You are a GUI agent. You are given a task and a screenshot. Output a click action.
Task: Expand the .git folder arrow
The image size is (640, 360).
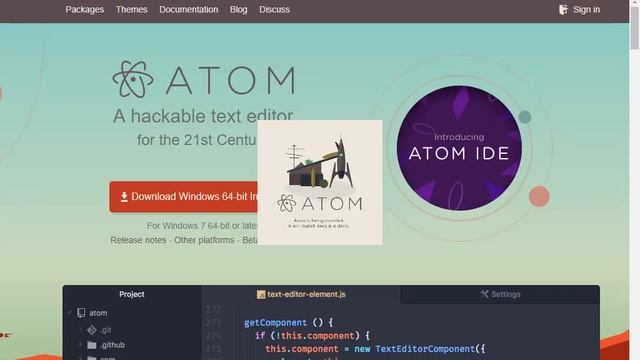click(x=80, y=329)
